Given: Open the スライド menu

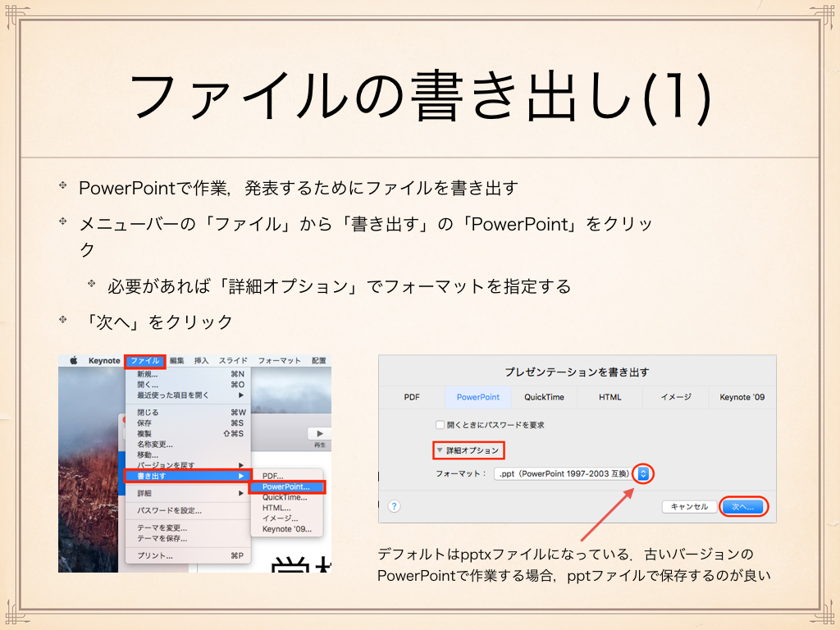Looking at the screenshot, I should click(233, 361).
